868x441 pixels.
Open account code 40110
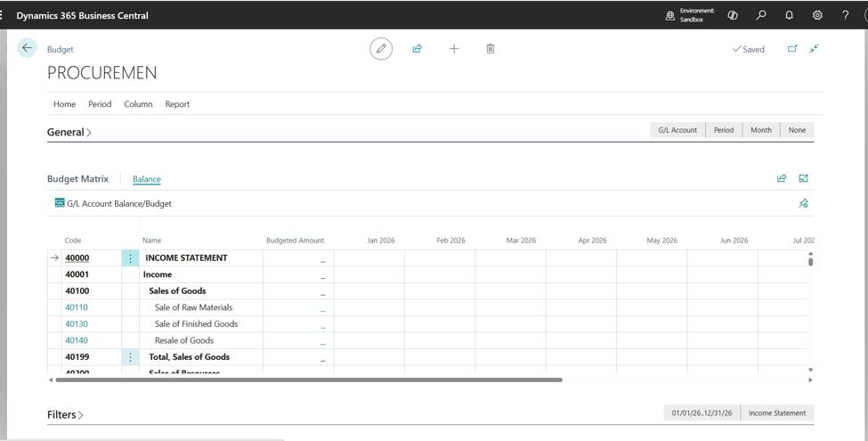click(77, 307)
